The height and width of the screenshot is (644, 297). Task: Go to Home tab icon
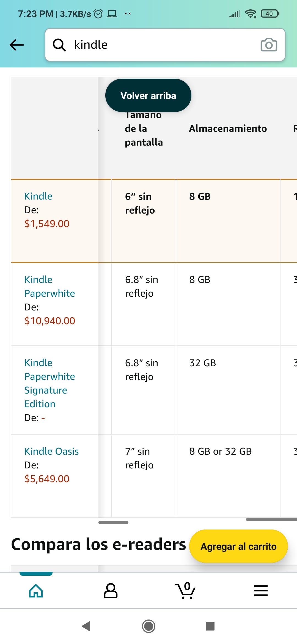tap(36, 591)
